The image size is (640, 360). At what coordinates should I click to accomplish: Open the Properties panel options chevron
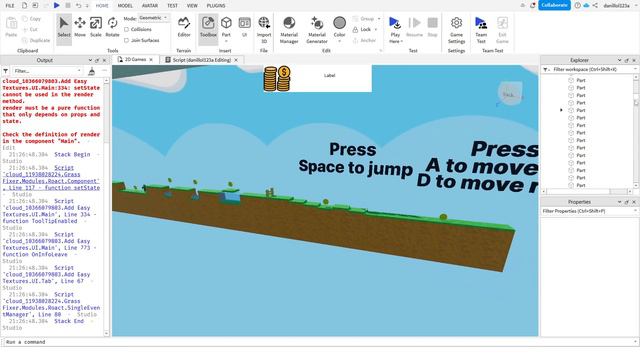(x=619, y=202)
